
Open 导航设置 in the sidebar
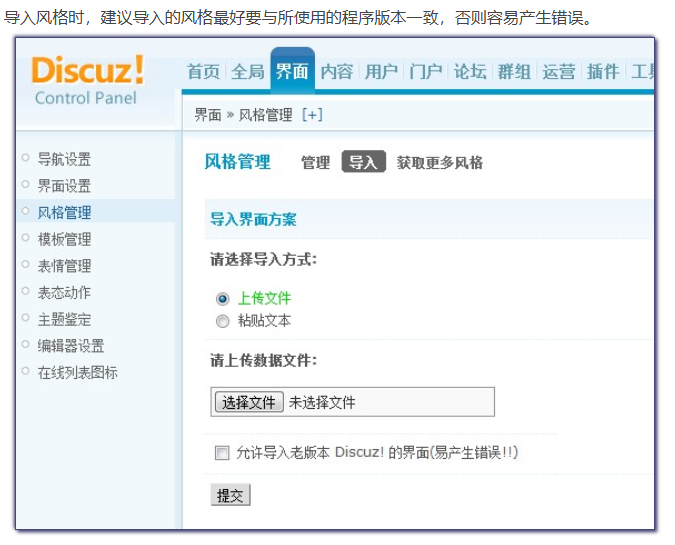[x=64, y=159]
